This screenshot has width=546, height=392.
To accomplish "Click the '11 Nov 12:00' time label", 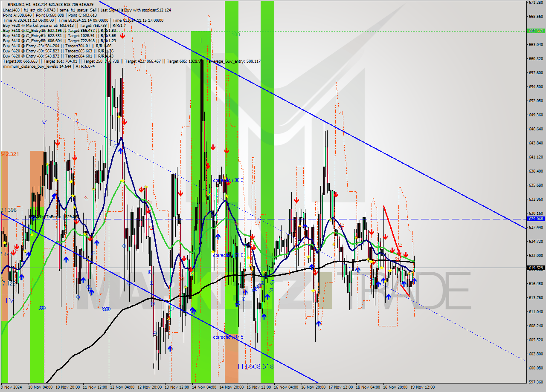I will tap(95, 387).
